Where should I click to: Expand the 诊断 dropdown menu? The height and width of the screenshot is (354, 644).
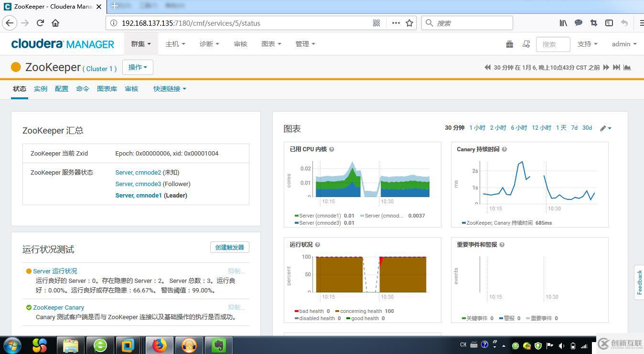tap(209, 44)
